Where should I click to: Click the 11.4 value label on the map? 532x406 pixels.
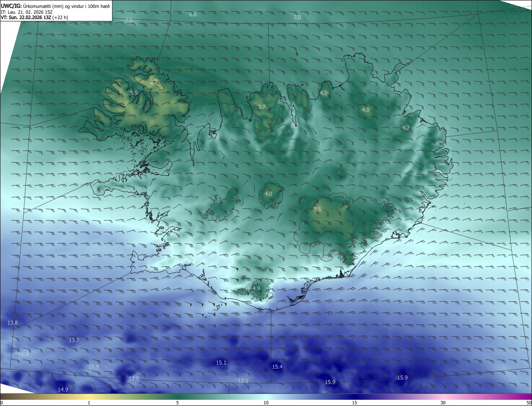click(24, 355)
